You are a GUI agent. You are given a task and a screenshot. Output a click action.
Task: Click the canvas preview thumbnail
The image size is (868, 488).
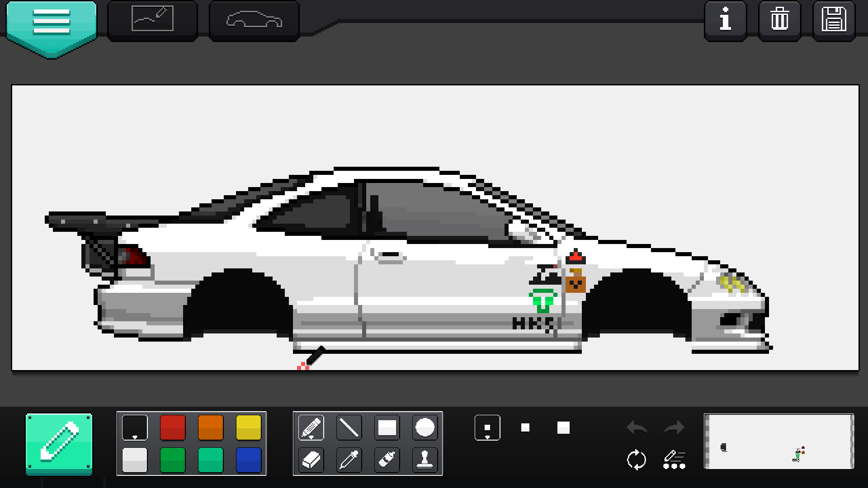click(778, 441)
